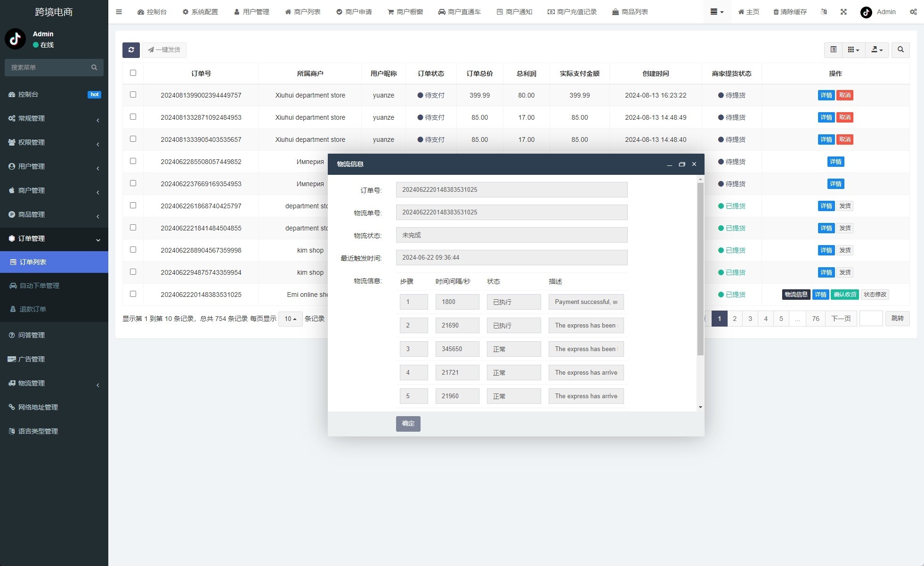Click the 订单管理 expand icon in sidebar

pos(97,239)
